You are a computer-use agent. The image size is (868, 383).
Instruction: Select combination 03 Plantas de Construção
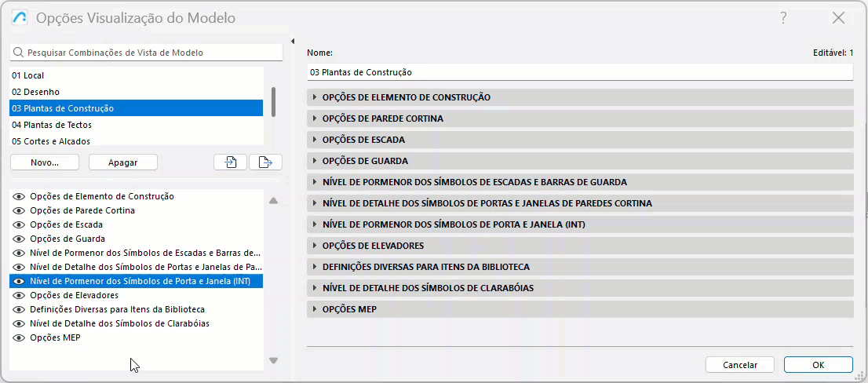point(137,108)
